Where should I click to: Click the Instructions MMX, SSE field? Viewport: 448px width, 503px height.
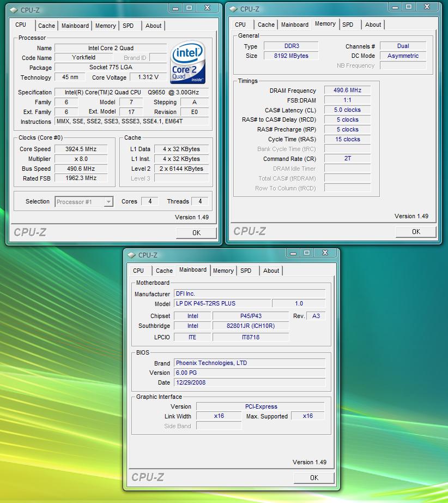(132, 121)
